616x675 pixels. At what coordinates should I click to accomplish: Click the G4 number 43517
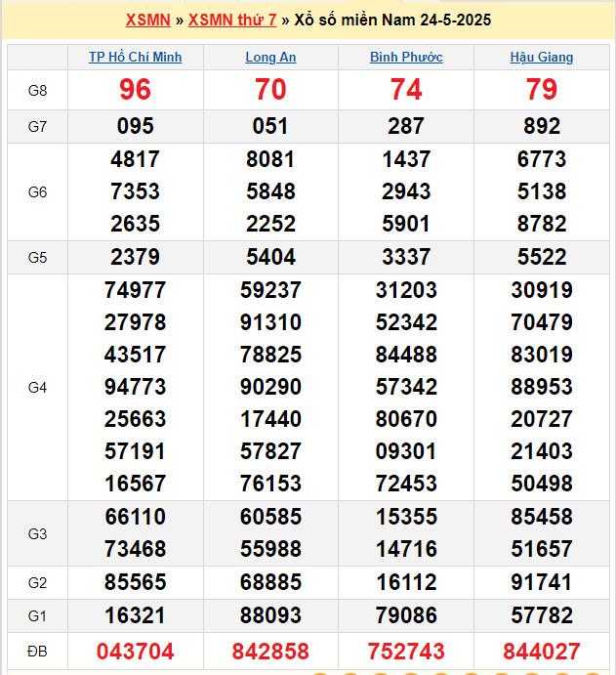click(x=135, y=355)
